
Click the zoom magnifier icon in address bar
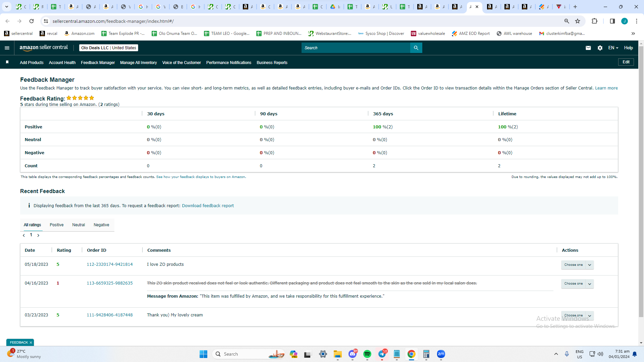tap(567, 21)
